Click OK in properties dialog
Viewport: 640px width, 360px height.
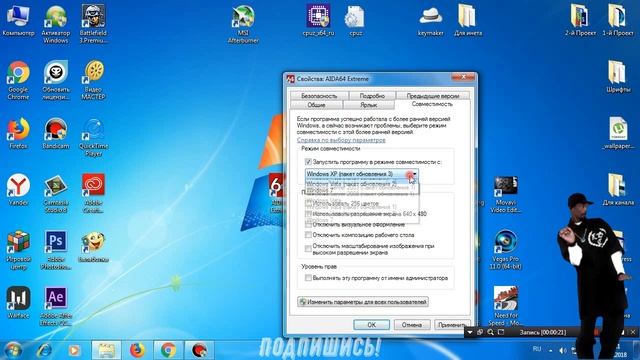(x=371, y=325)
